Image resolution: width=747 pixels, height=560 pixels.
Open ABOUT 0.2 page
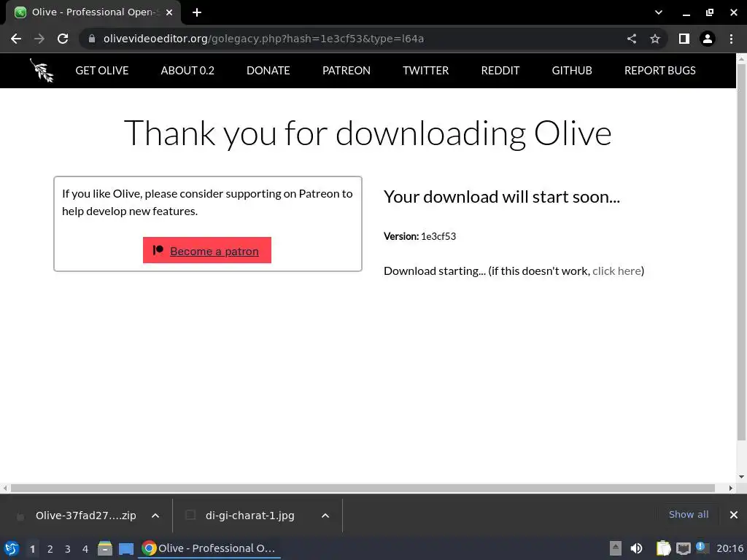click(187, 71)
